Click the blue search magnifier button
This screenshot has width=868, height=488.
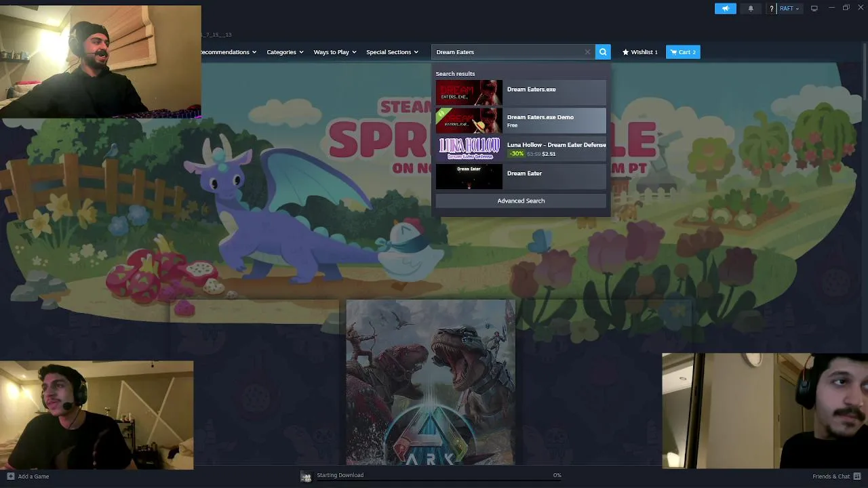(x=603, y=52)
